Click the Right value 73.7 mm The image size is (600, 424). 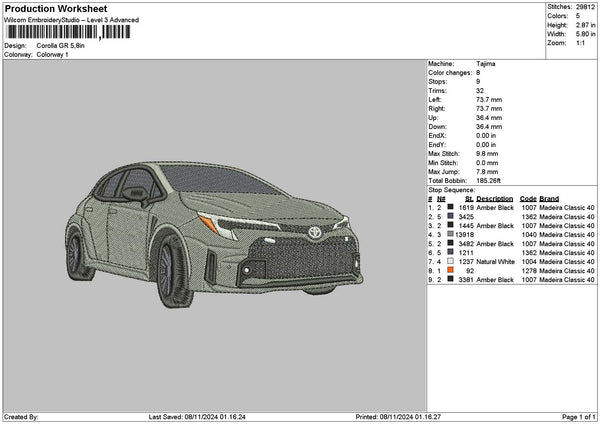coord(489,109)
